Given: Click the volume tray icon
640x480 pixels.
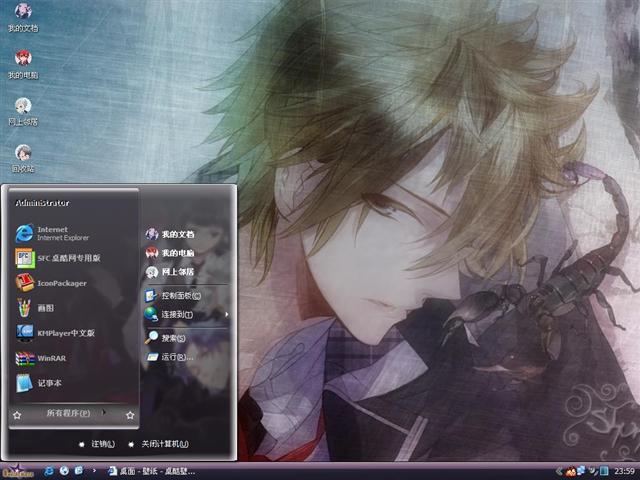Looking at the screenshot, I should pyautogui.click(x=593, y=471).
